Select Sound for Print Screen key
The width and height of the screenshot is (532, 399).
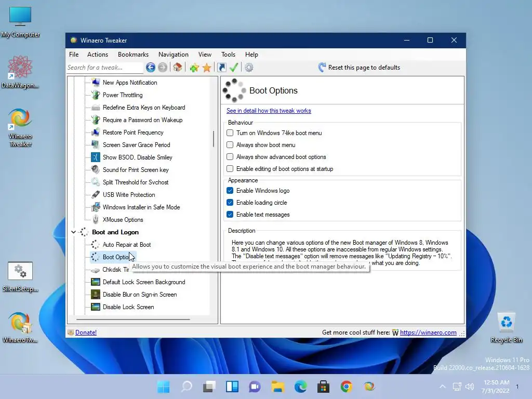pyautogui.click(x=136, y=170)
